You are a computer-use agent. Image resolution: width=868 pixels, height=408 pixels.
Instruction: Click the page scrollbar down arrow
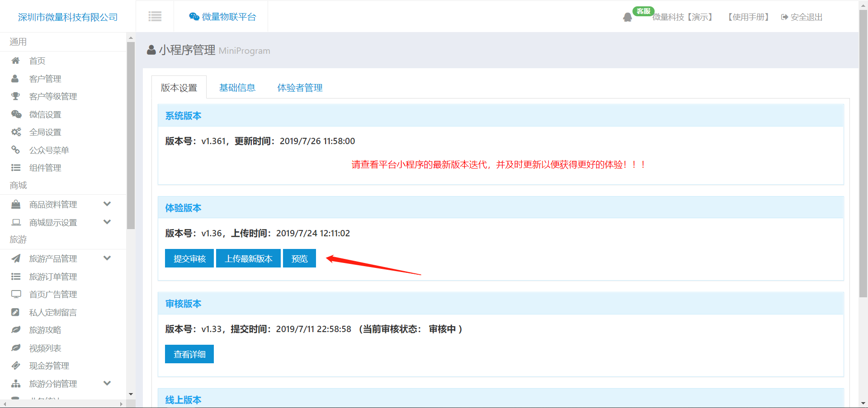863,403
